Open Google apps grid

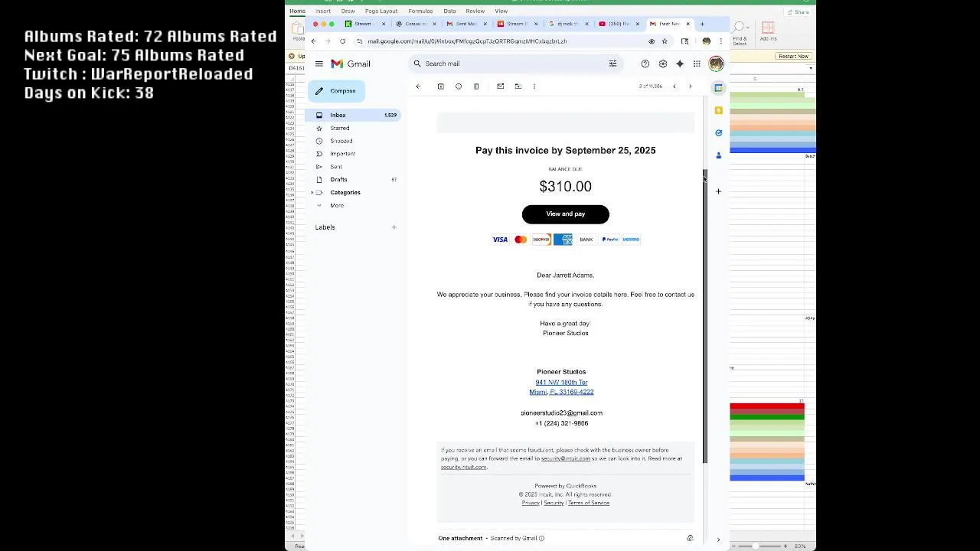(697, 64)
